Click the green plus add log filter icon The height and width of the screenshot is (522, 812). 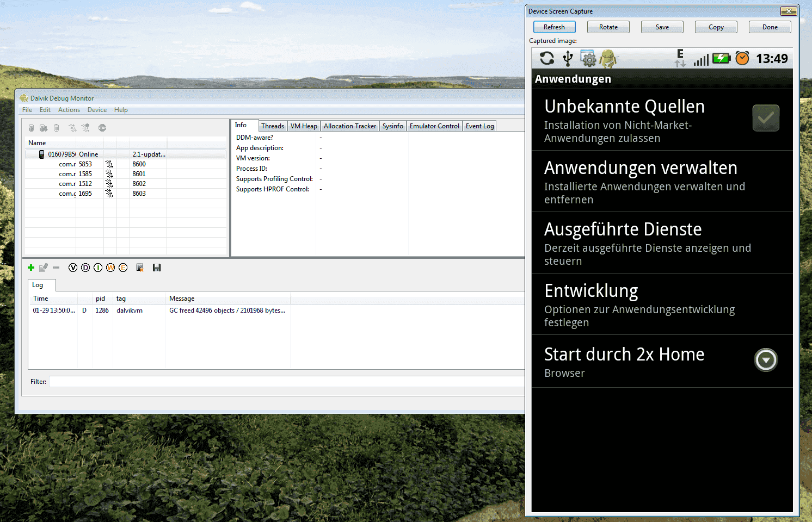pyautogui.click(x=31, y=268)
